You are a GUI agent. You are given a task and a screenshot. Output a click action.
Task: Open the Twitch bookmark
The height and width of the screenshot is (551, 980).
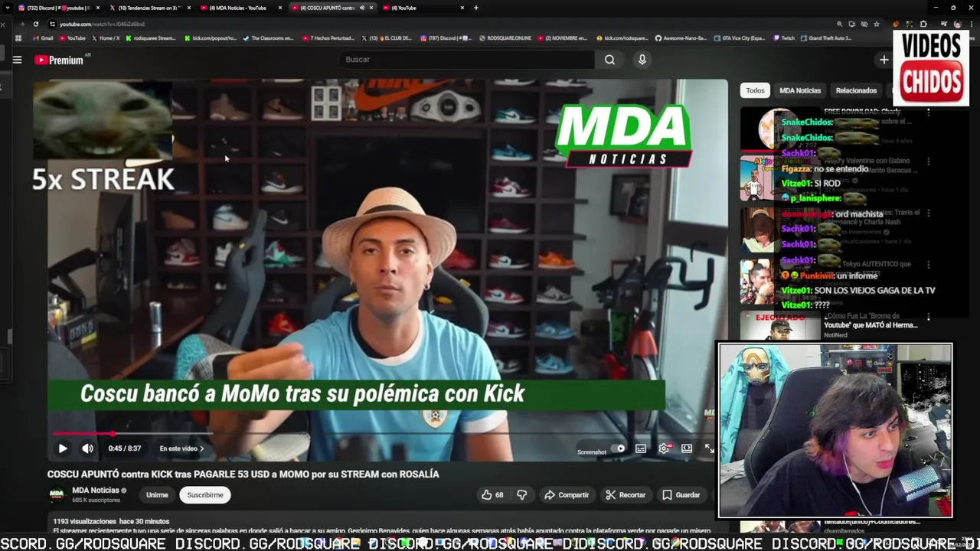coord(784,38)
